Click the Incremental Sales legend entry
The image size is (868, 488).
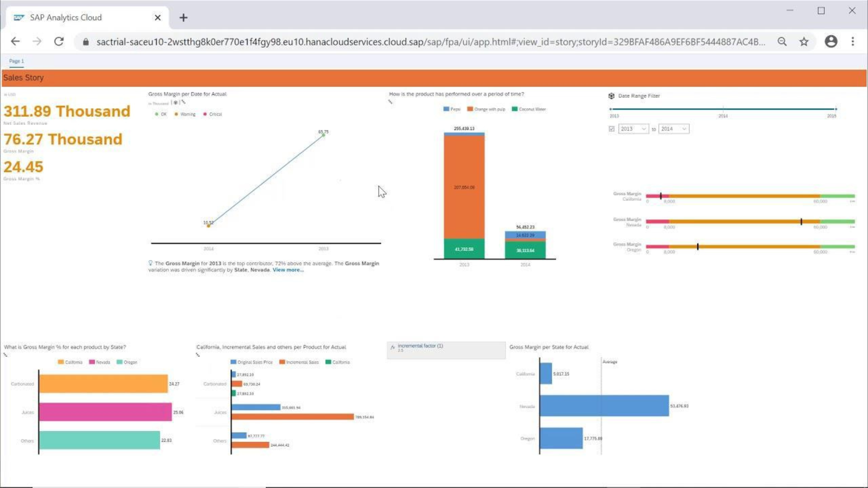(x=299, y=362)
